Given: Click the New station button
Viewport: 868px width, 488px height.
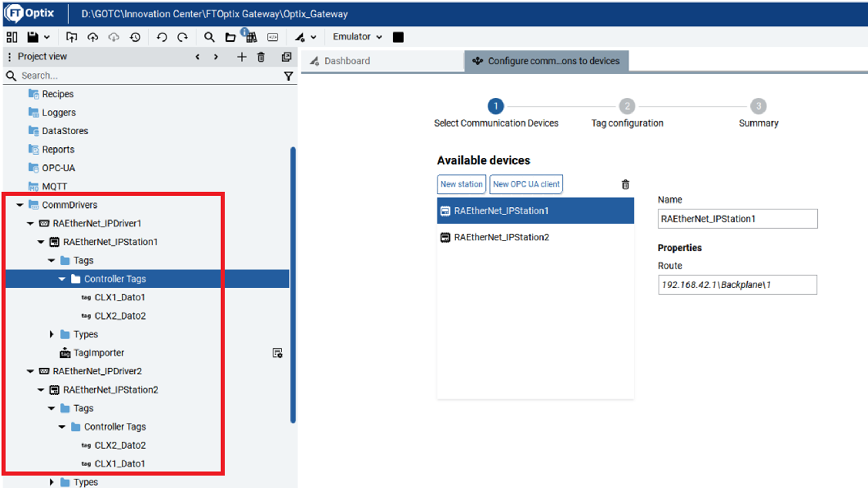Looking at the screenshot, I should pyautogui.click(x=461, y=184).
